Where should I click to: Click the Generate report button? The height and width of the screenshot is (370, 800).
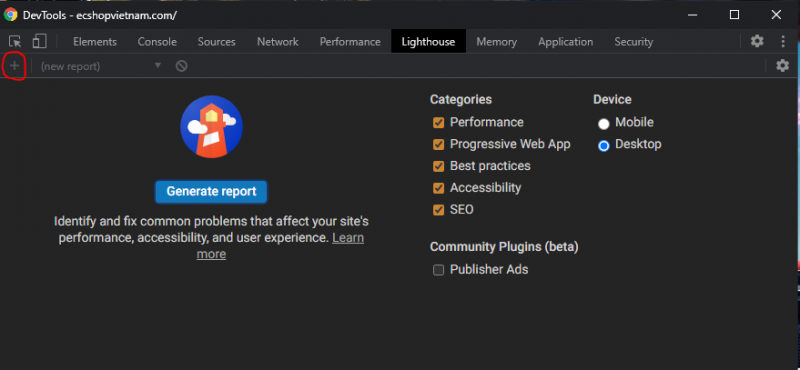tap(211, 191)
